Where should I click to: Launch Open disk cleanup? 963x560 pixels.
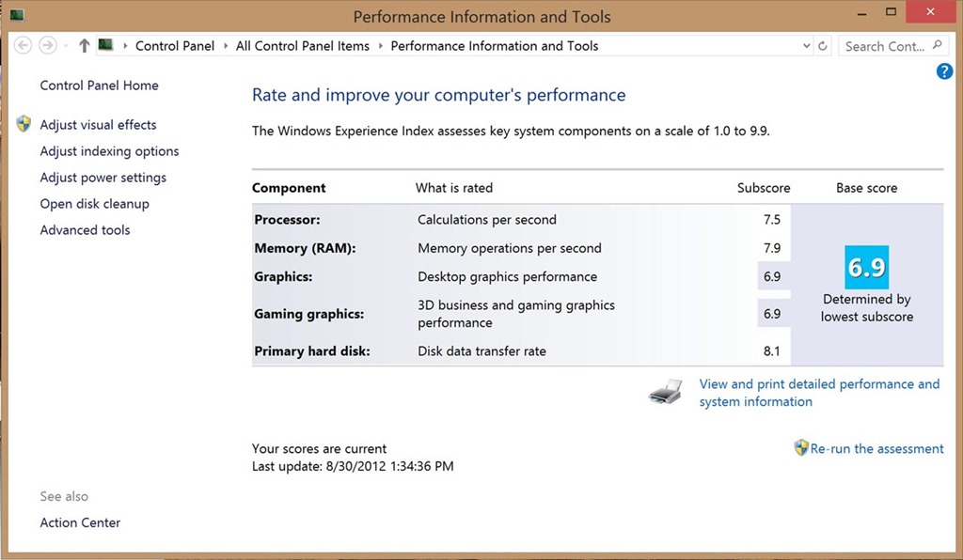tap(95, 204)
